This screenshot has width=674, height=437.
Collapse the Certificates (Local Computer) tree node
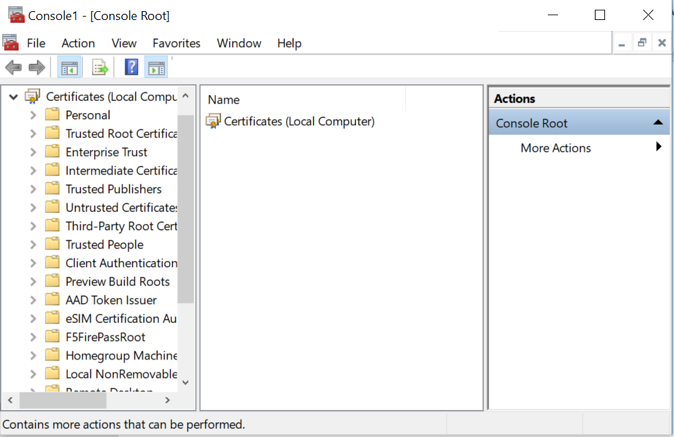[x=13, y=97]
